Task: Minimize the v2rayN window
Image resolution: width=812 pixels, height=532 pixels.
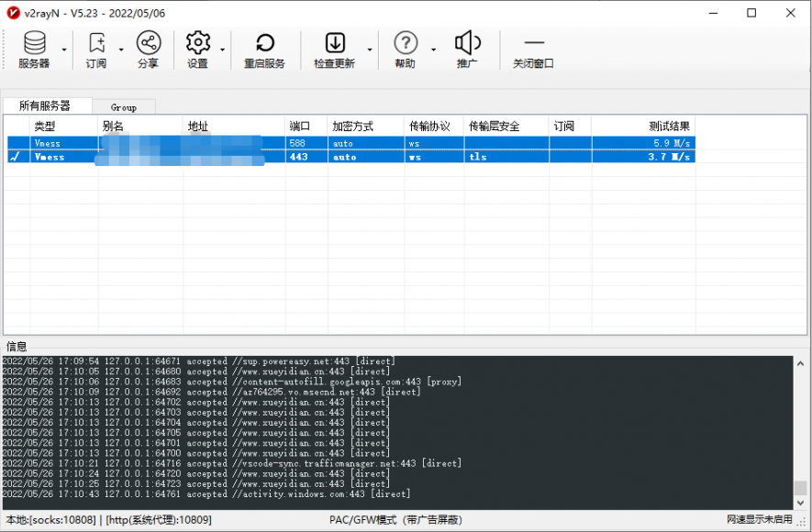Action: click(713, 13)
